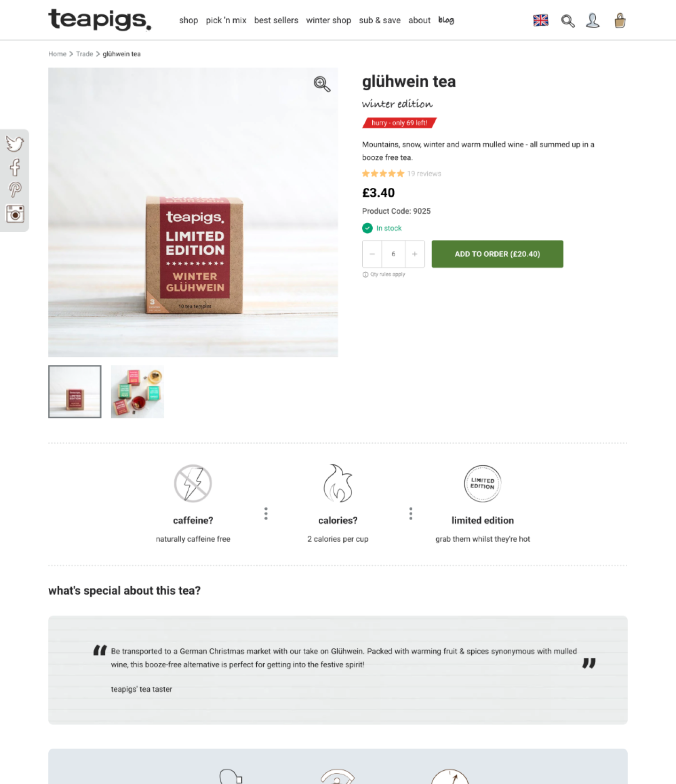The image size is (676, 784).
Task: Increase quantity with plus button
Action: click(415, 254)
